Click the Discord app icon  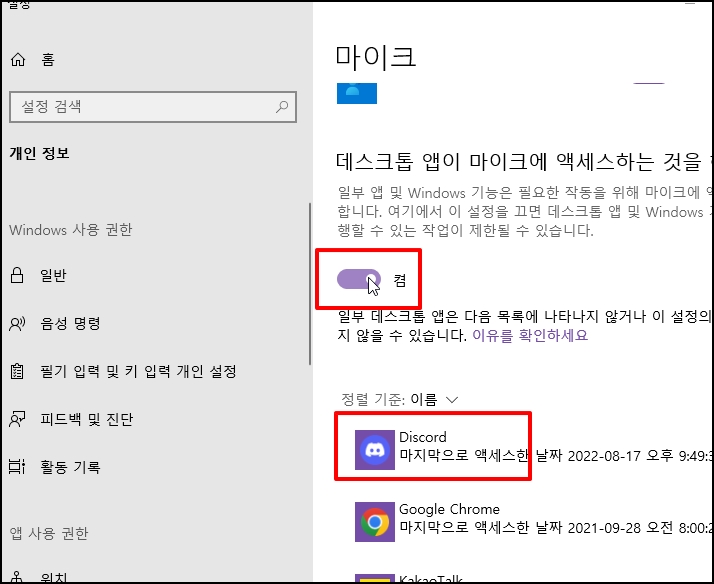point(375,450)
